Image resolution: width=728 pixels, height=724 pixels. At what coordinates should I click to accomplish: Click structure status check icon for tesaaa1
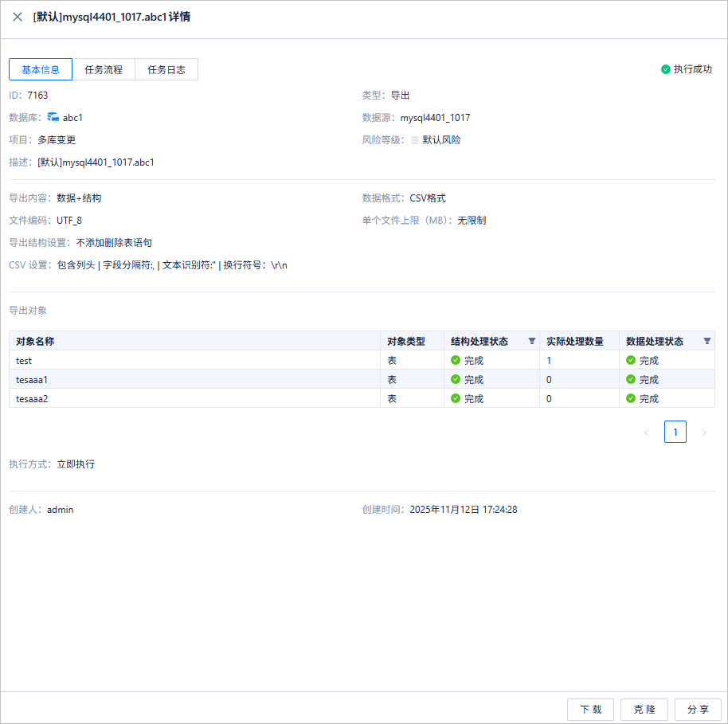pos(455,379)
